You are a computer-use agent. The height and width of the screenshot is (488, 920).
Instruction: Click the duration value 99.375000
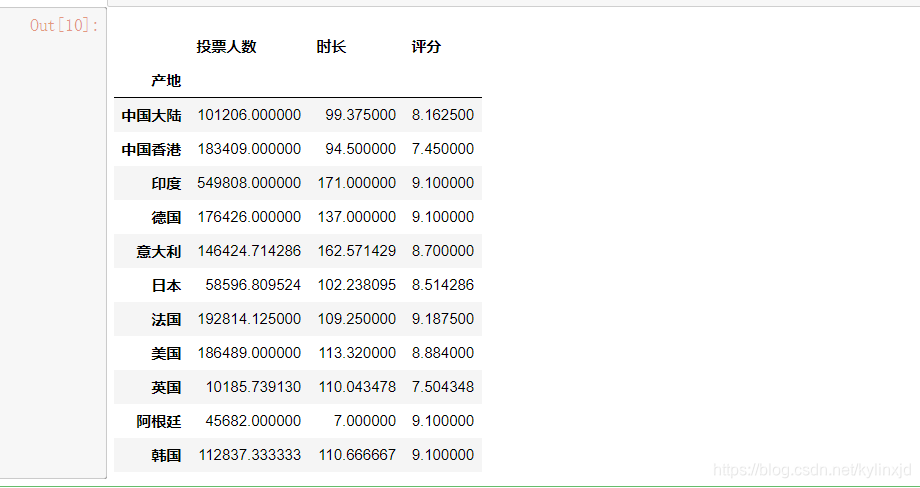click(x=361, y=115)
